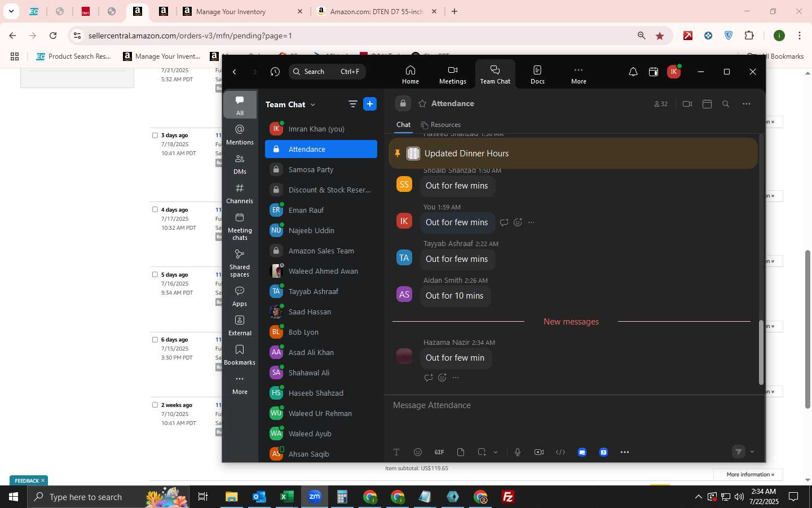
Task: Start video meeting in Attendance channel
Action: 687,104
